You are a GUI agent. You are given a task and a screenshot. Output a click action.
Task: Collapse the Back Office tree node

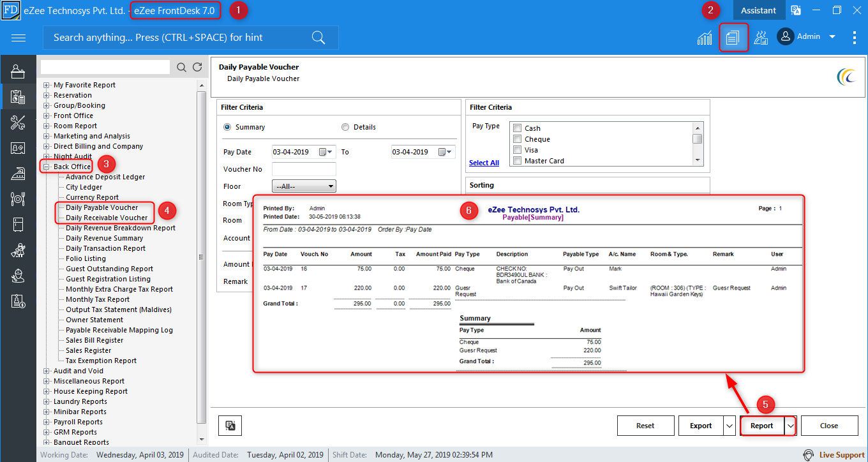(46, 167)
